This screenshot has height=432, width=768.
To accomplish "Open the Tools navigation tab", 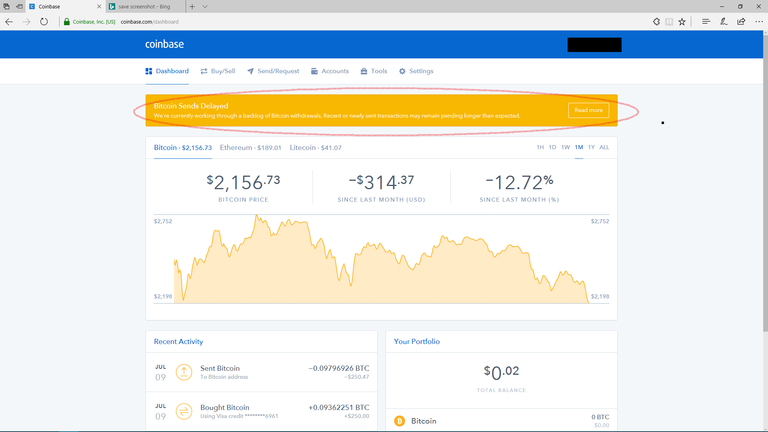I will pyautogui.click(x=374, y=71).
